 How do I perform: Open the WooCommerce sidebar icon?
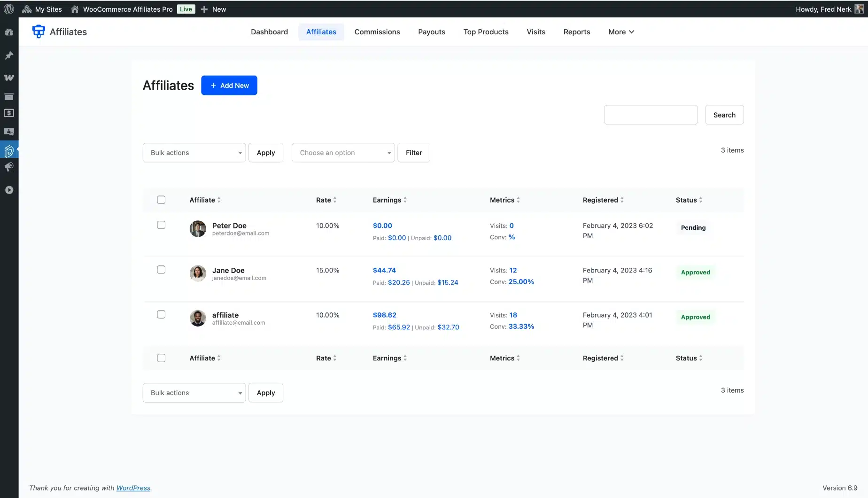point(9,78)
